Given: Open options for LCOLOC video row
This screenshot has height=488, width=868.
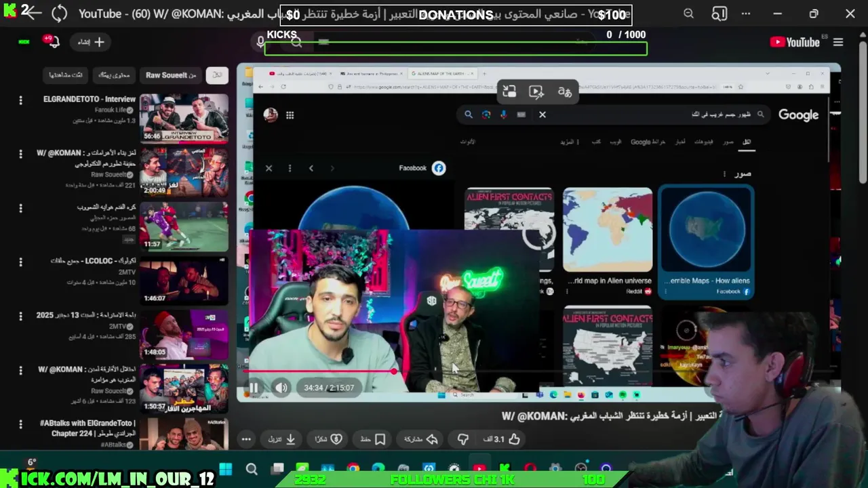Looking at the screenshot, I should [x=20, y=262].
